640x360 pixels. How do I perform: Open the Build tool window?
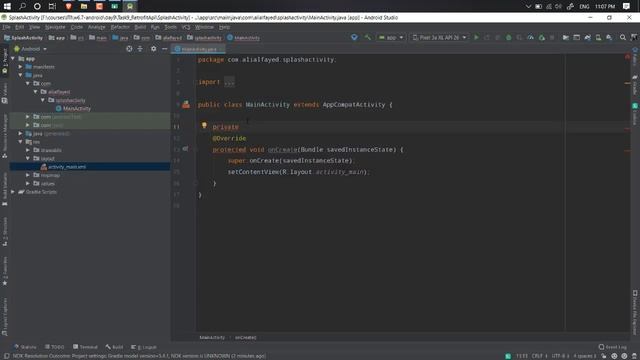point(114,347)
